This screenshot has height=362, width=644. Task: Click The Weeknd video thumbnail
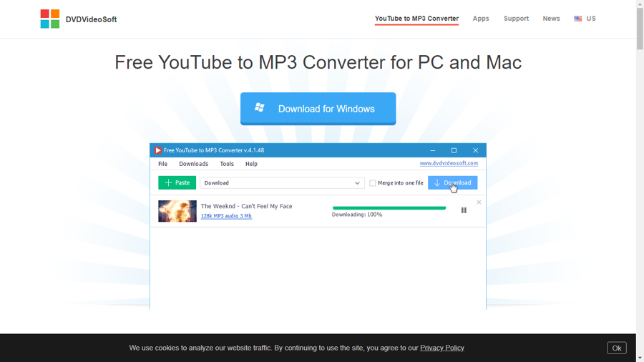177,211
